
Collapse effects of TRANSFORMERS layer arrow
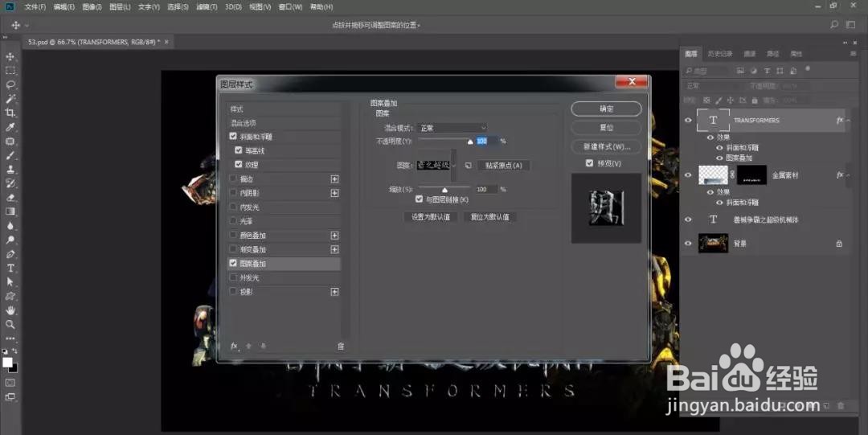point(849,121)
